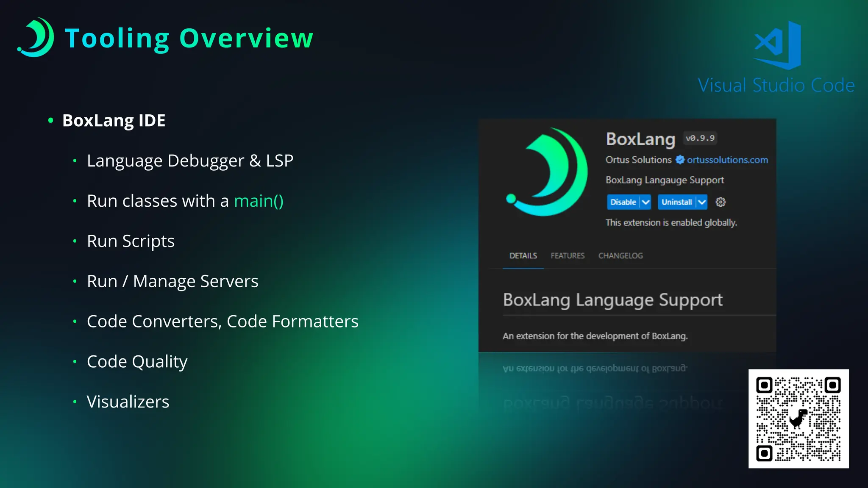Click the Visual Studio Code logo
868x488 pixels.
(x=777, y=45)
